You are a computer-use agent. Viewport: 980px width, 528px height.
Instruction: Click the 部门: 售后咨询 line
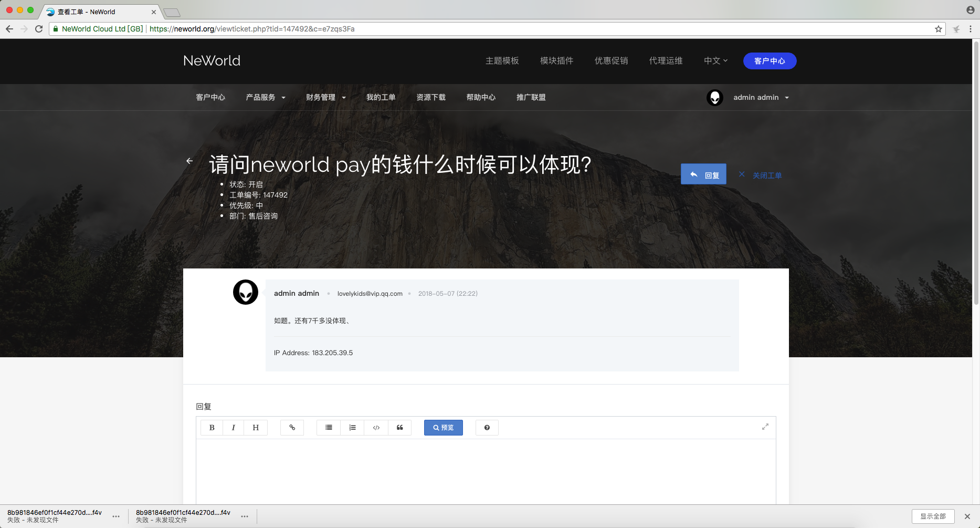coord(254,216)
